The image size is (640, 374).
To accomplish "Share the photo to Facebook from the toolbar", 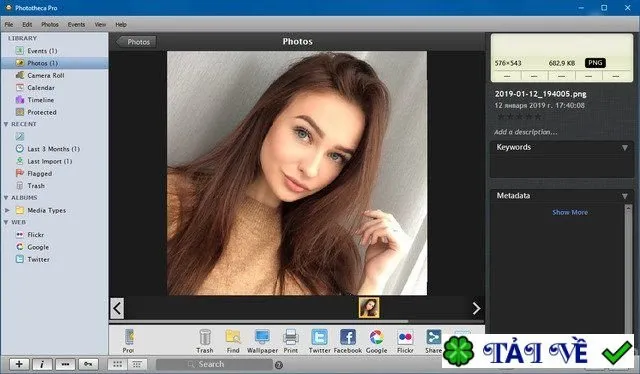I will 348,341.
